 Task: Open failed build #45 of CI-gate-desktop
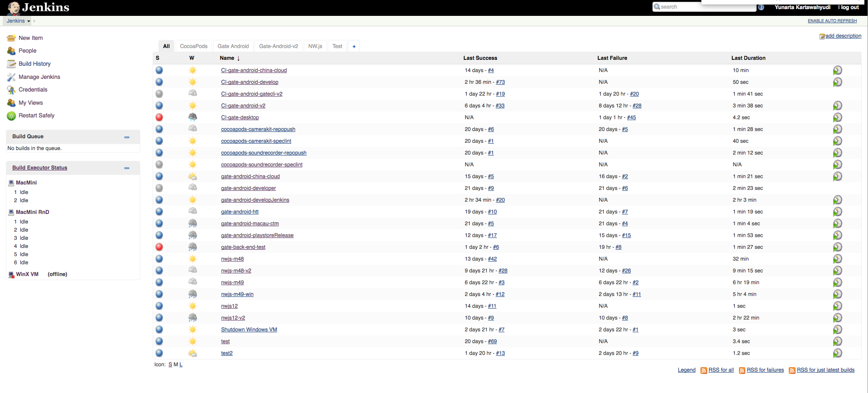631,117
